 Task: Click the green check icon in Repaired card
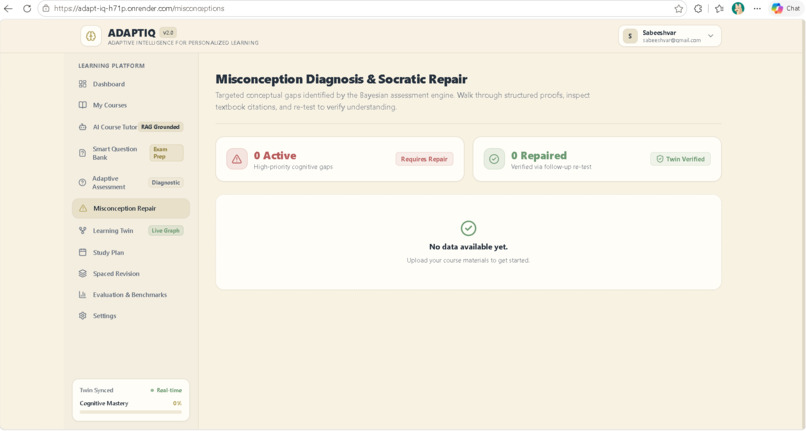tap(494, 159)
